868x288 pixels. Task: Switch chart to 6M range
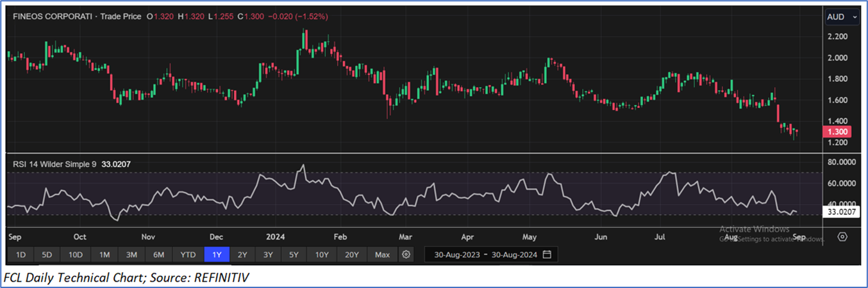159,255
